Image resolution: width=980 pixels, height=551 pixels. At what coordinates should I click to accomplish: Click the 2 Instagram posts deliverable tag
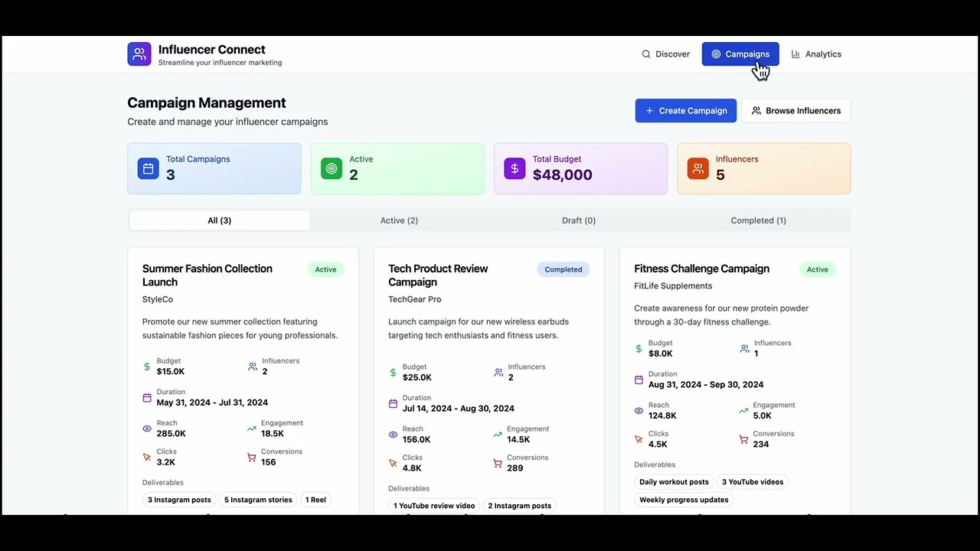click(520, 506)
